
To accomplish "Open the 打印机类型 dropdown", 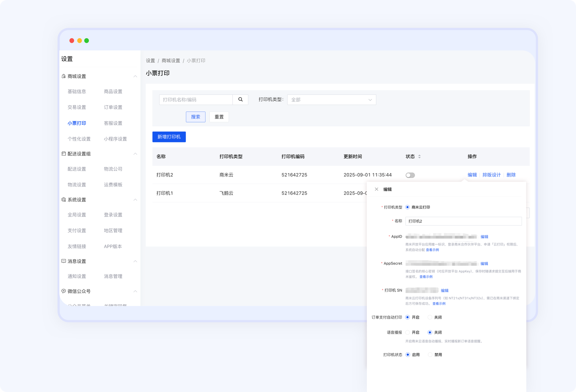I will (x=332, y=100).
